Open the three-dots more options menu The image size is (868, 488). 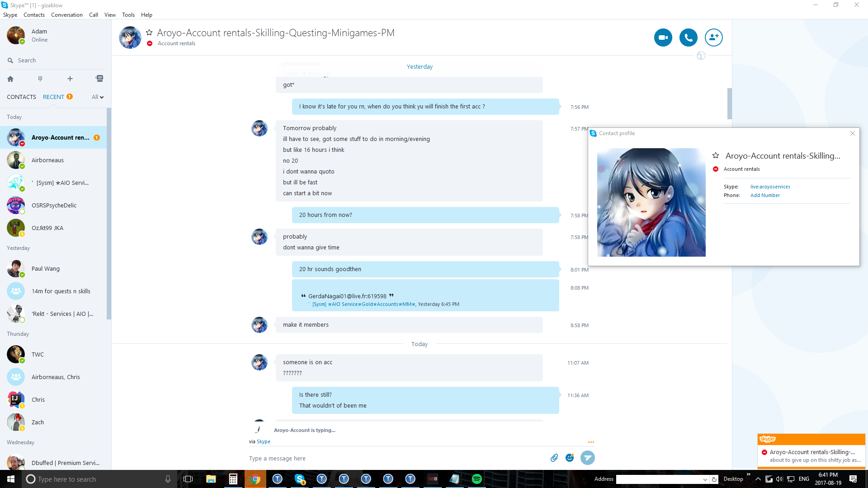pos(591,442)
